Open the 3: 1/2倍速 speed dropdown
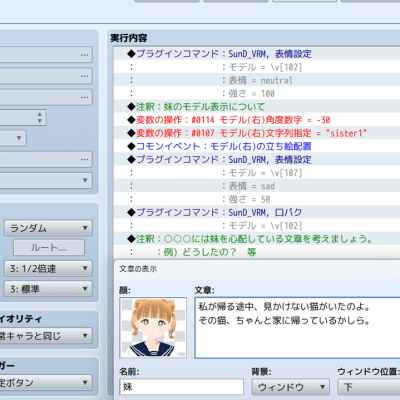Viewport: 400px width, 400px height. (48, 269)
